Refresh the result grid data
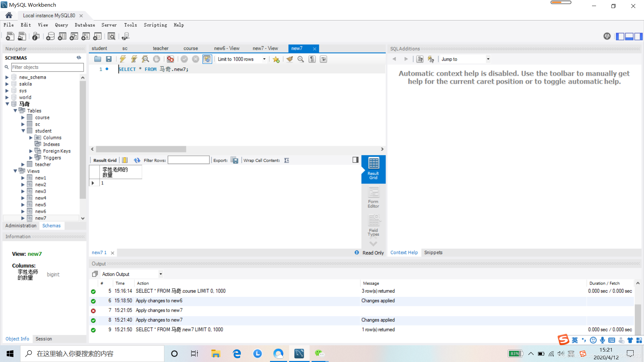644x362 pixels. (137, 160)
